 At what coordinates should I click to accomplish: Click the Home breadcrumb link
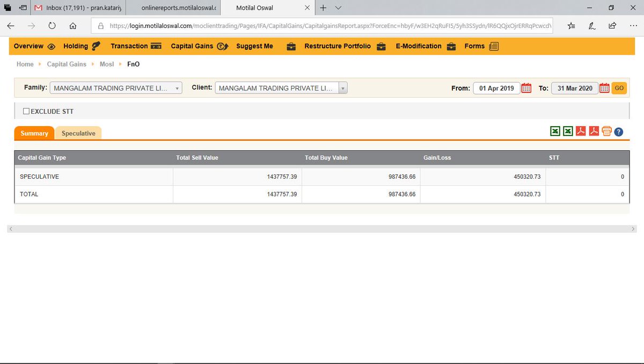click(x=25, y=64)
